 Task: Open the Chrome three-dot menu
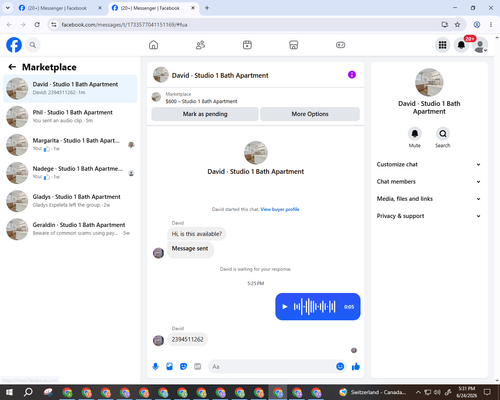coord(491,25)
